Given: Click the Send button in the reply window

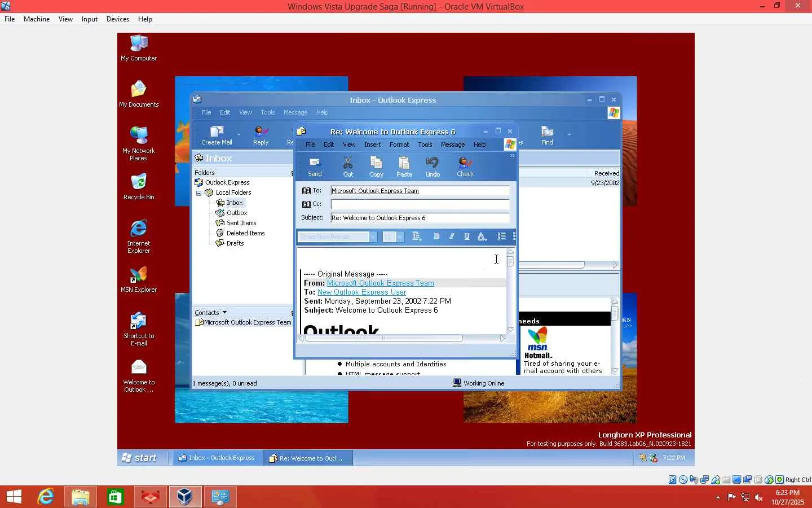Looking at the screenshot, I should coord(315,167).
